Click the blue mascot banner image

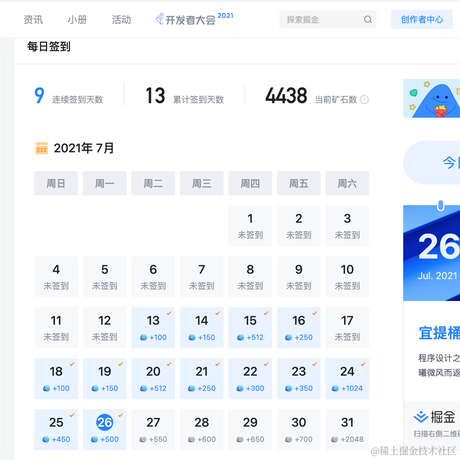pyautogui.click(x=432, y=98)
